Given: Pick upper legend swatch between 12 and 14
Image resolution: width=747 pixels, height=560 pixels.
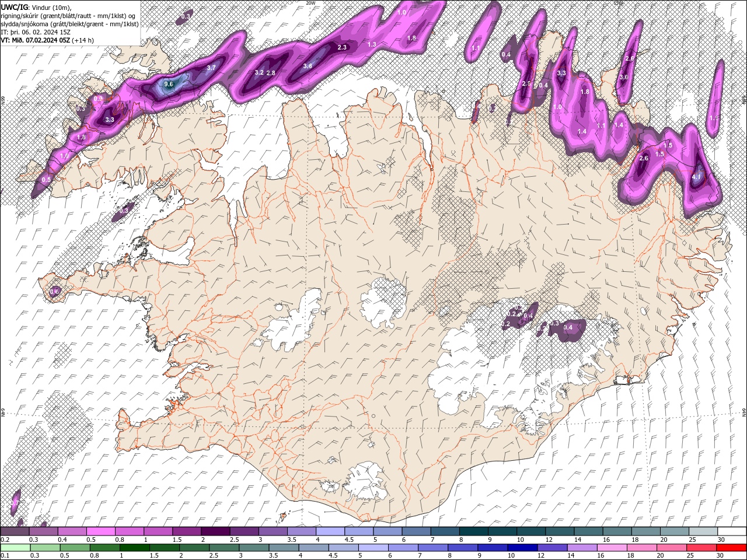Looking at the screenshot, I should (560, 531).
